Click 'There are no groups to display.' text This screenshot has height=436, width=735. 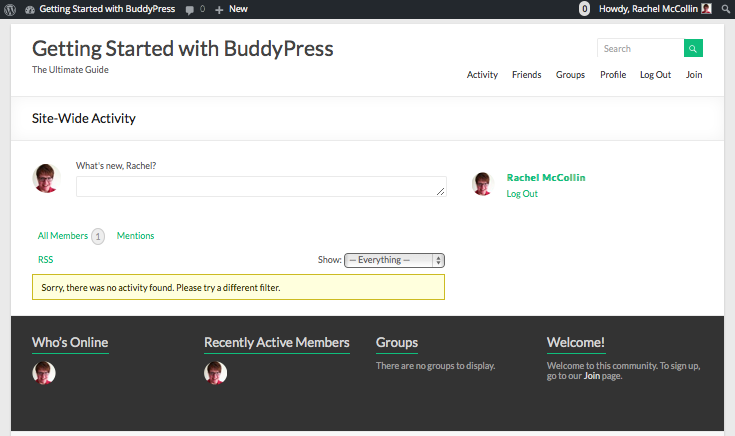(435, 366)
